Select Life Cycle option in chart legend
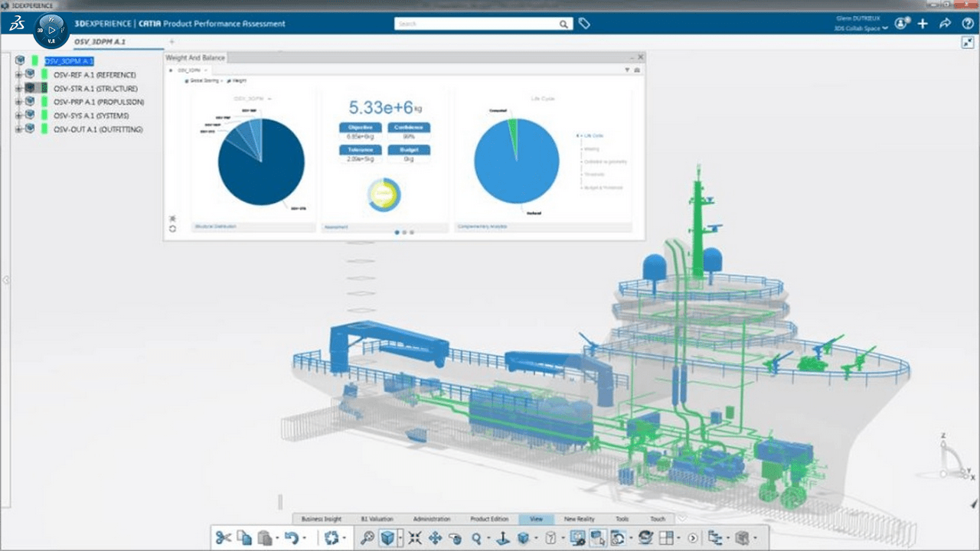The height and width of the screenshot is (551, 980). click(592, 136)
